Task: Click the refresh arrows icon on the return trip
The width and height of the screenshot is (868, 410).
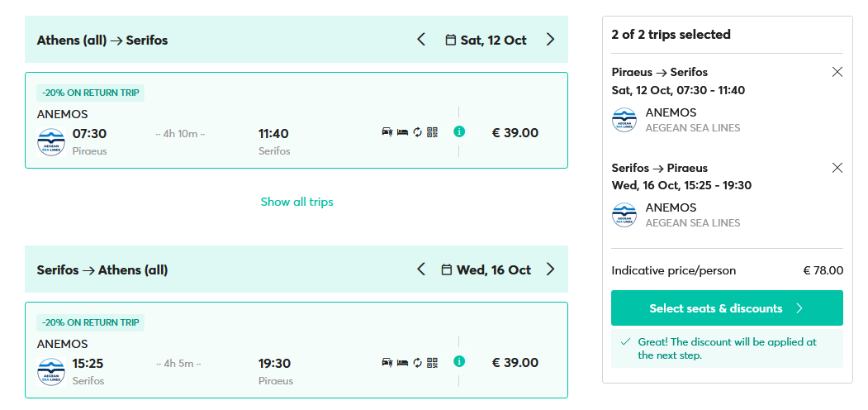Action: click(417, 361)
